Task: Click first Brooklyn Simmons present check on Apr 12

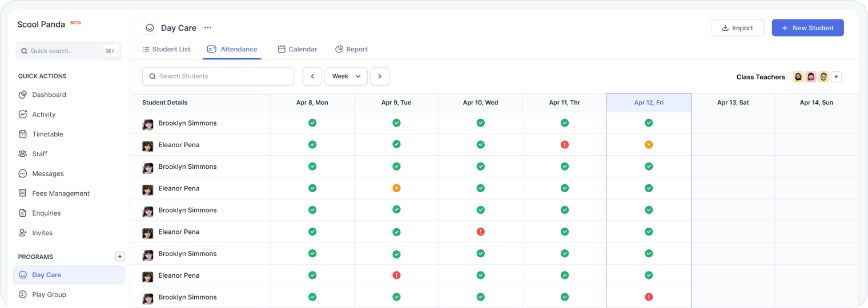Action: tap(649, 123)
